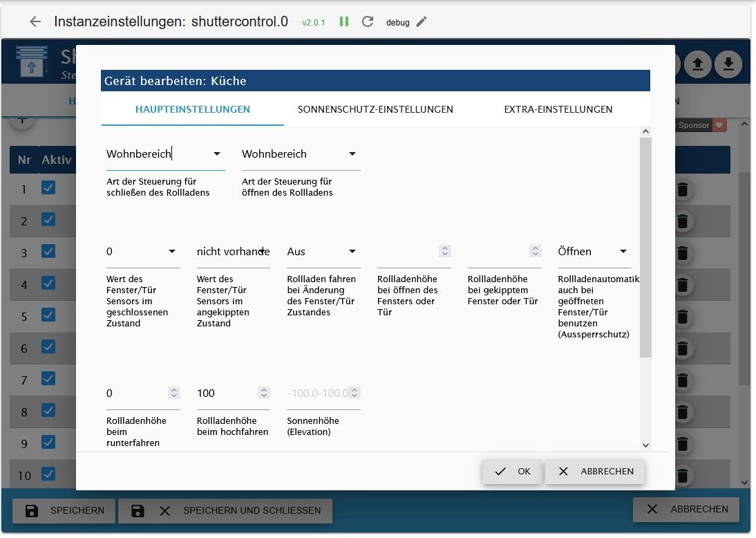Confirm dialog with OK button
Image resolution: width=756 pixels, height=538 pixels.
(x=512, y=472)
